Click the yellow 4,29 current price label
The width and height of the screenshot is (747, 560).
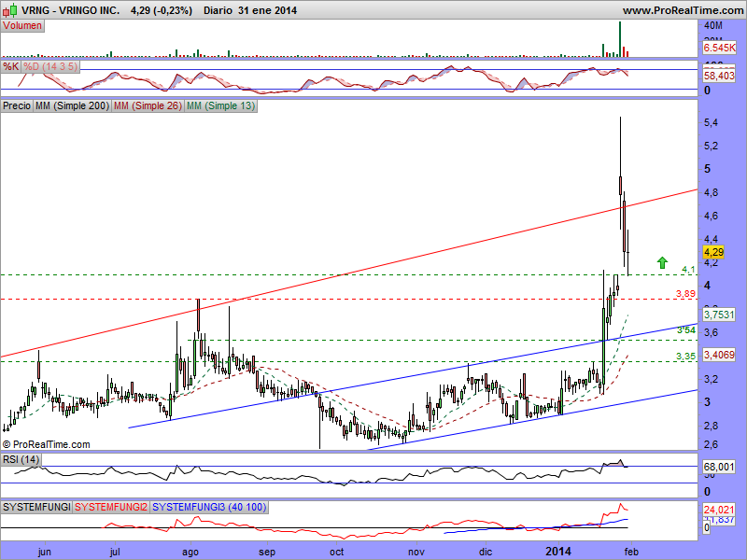(x=713, y=252)
